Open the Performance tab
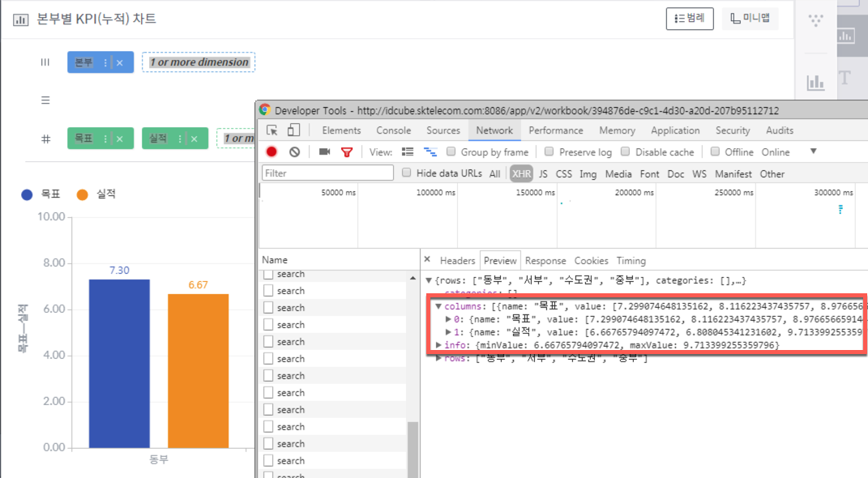 click(556, 130)
